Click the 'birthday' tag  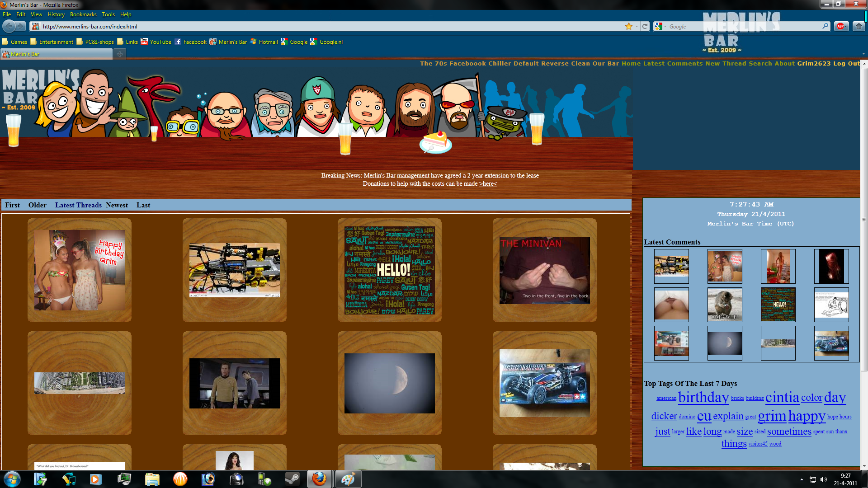[703, 397]
